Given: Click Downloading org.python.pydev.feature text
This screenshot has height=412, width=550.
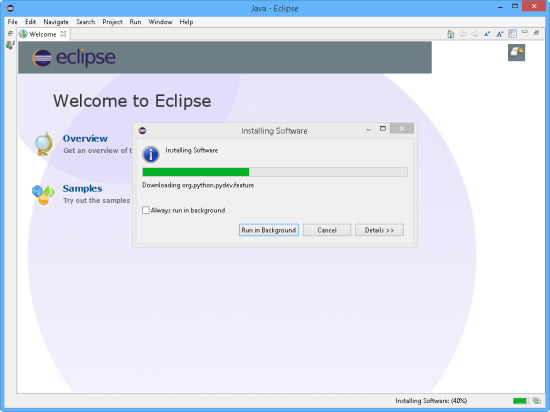Looking at the screenshot, I should click(x=198, y=185).
